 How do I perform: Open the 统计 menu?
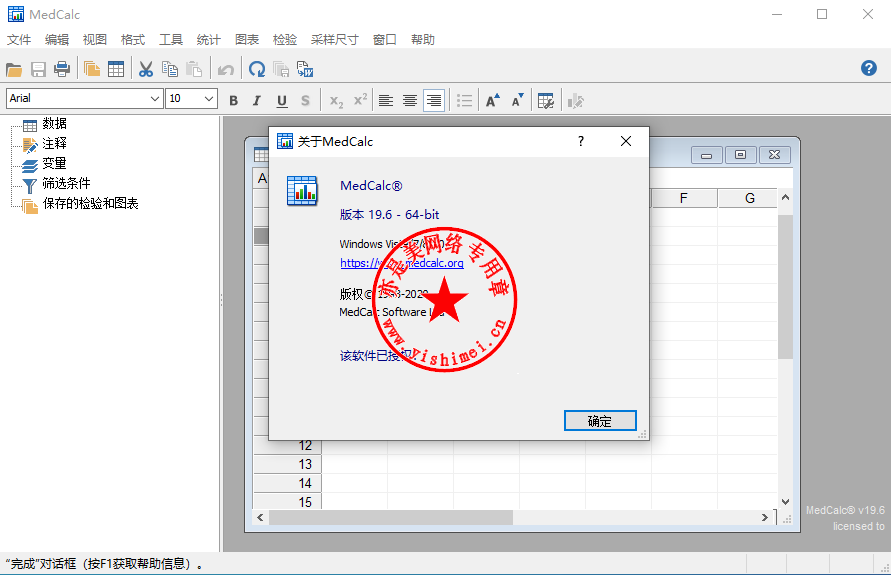point(209,39)
